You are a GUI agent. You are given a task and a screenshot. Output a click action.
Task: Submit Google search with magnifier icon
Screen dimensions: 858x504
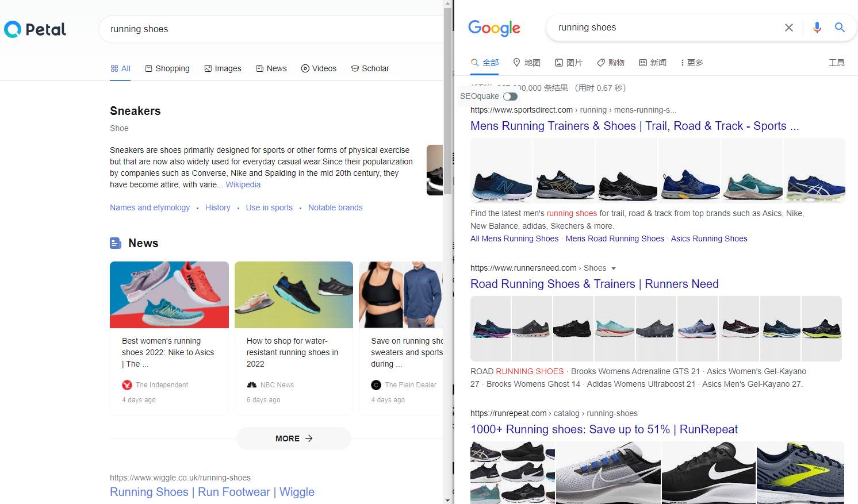840,28
